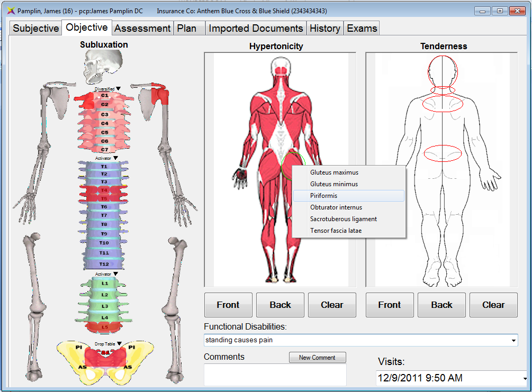Screen dimensions: 532x392
Task: Mark the T6 vertebra
Action: (104, 206)
